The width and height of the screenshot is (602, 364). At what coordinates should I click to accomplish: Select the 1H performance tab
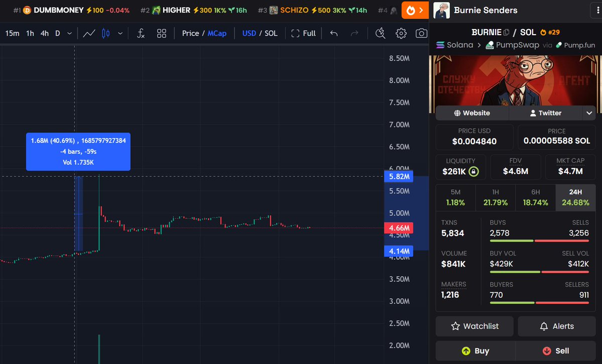click(495, 197)
